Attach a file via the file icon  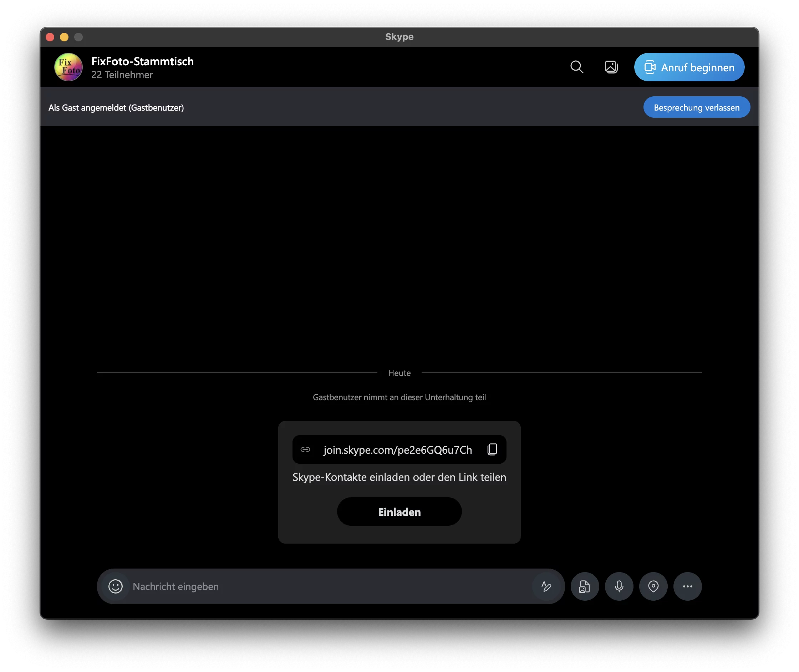point(585,586)
